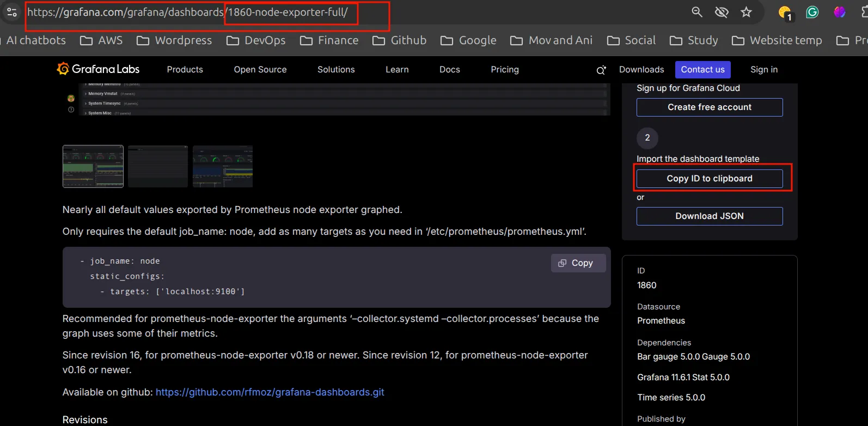Open the Solutions menu

(x=336, y=70)
